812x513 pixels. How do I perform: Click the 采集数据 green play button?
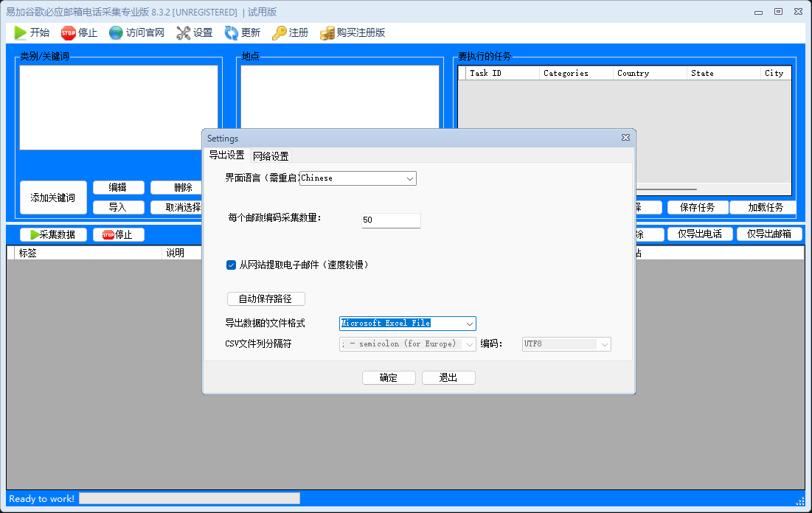point(52,234)
